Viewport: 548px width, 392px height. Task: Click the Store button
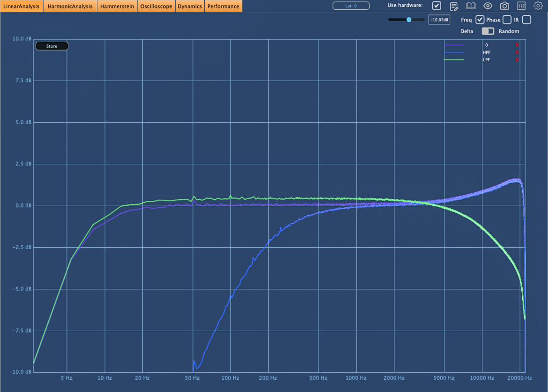52,46
